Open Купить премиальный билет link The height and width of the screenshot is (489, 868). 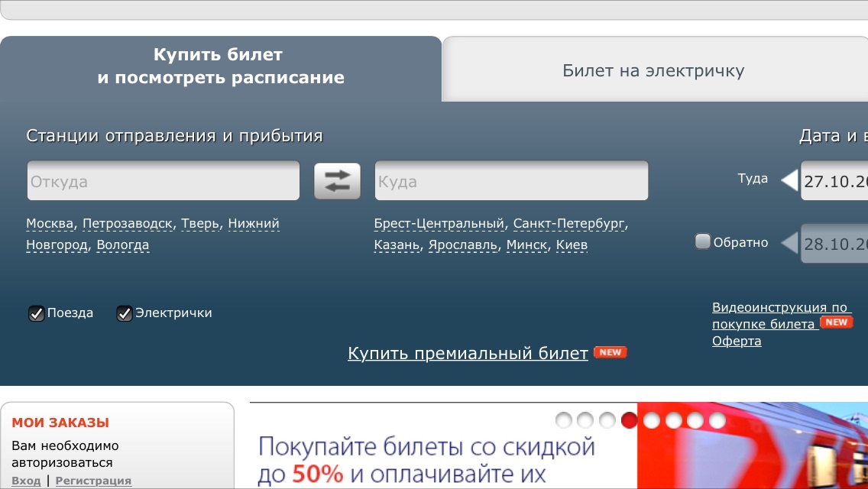point(468,353)
